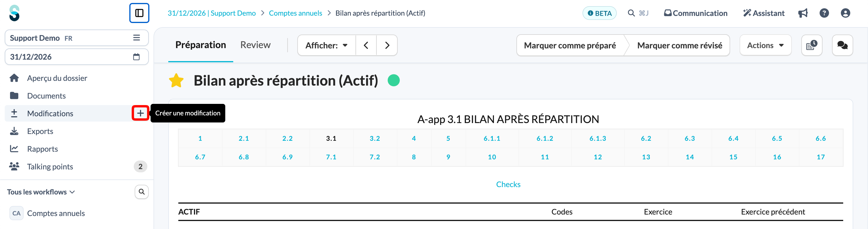Click the search magnifier in the top bar

(x=631, y=13)
